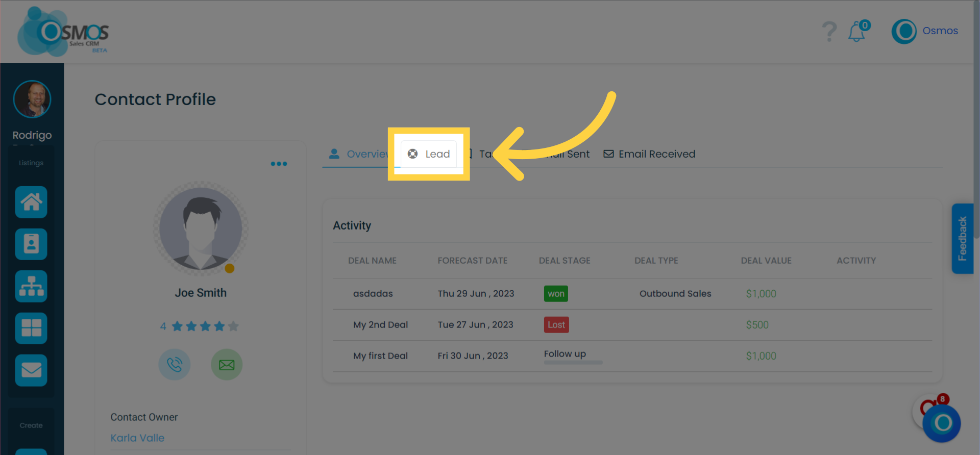Open the Osmos account avatar
This screenshot has height=455, width=980.
pos(904,31)
